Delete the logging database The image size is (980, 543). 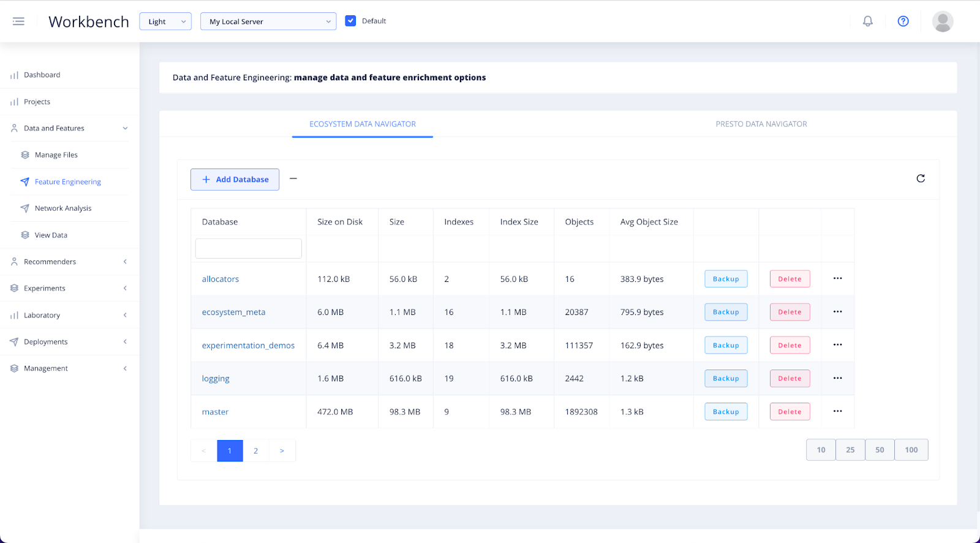tap(790, 379)
